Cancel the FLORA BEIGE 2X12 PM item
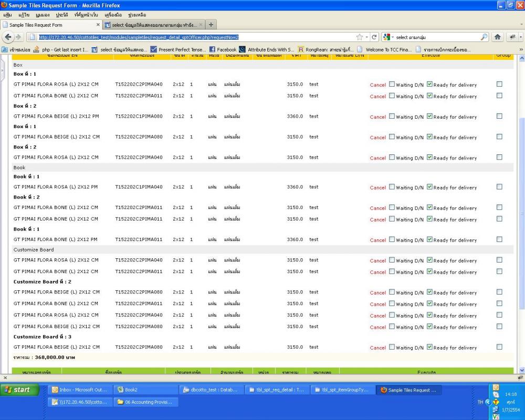The height and width of the screenshot is (420, 525). 377,117
